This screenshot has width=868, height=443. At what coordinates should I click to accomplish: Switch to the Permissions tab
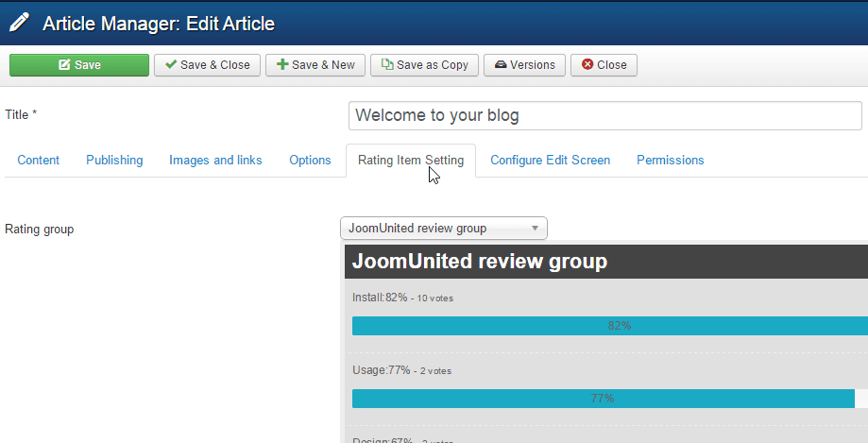click(670, 161)
